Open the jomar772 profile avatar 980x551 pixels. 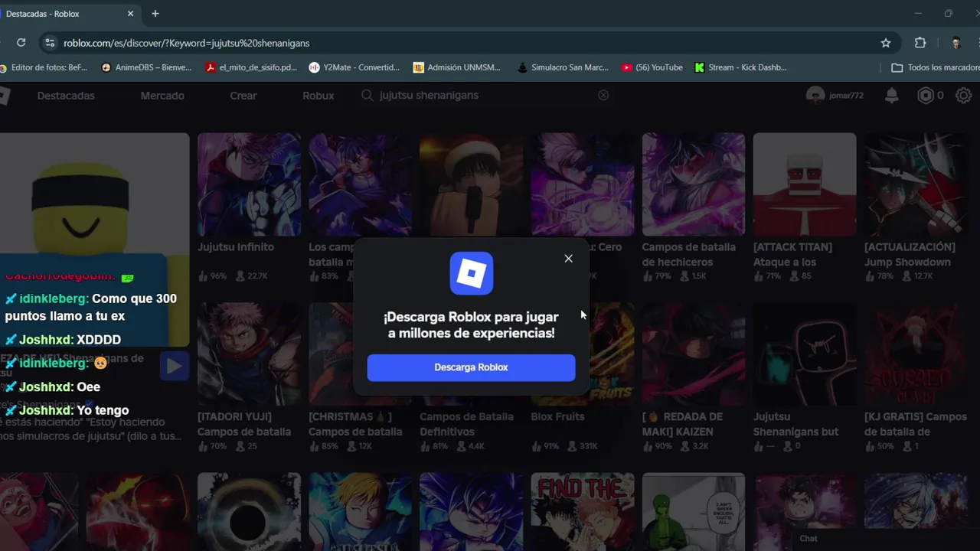tap(815, 96)
